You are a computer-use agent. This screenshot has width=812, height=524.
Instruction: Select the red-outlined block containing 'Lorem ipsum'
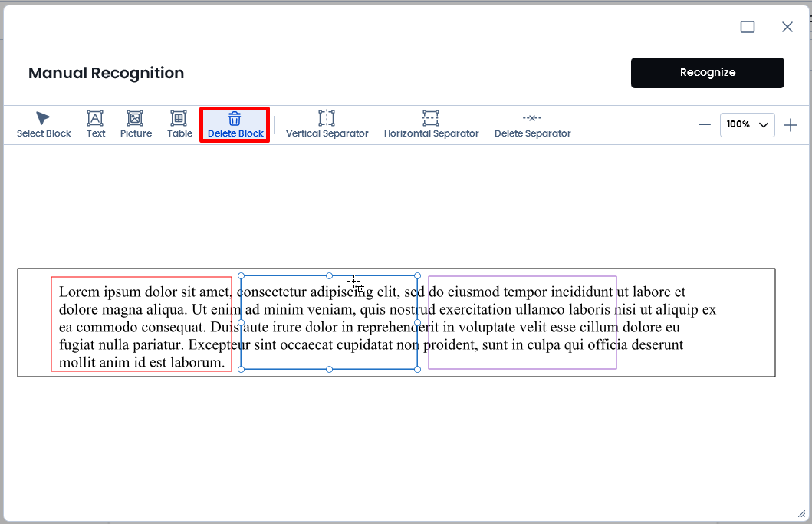141,324
